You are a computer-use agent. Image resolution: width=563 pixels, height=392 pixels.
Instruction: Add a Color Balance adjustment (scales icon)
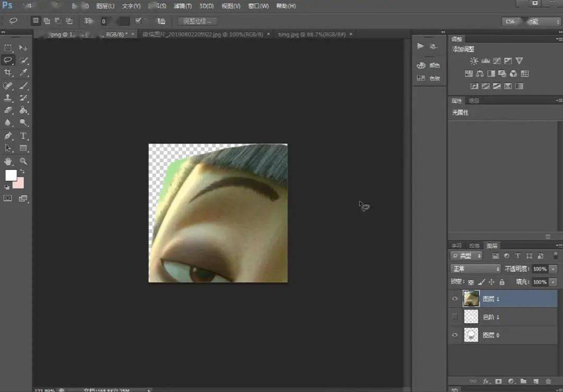(x=480, y=73)
